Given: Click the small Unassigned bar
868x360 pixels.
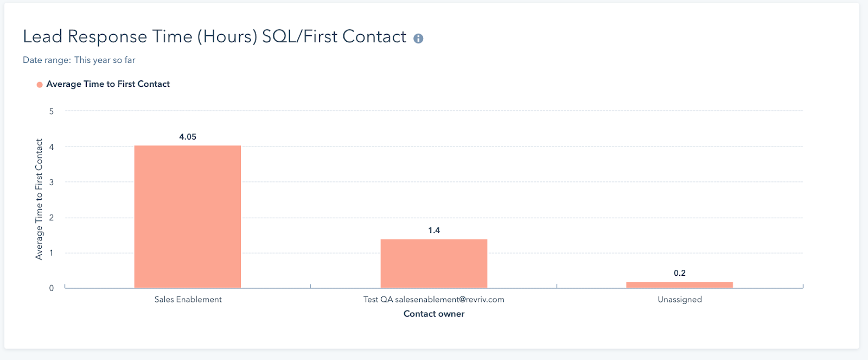Looking at the screenshot, I should [x=679, y=285].
